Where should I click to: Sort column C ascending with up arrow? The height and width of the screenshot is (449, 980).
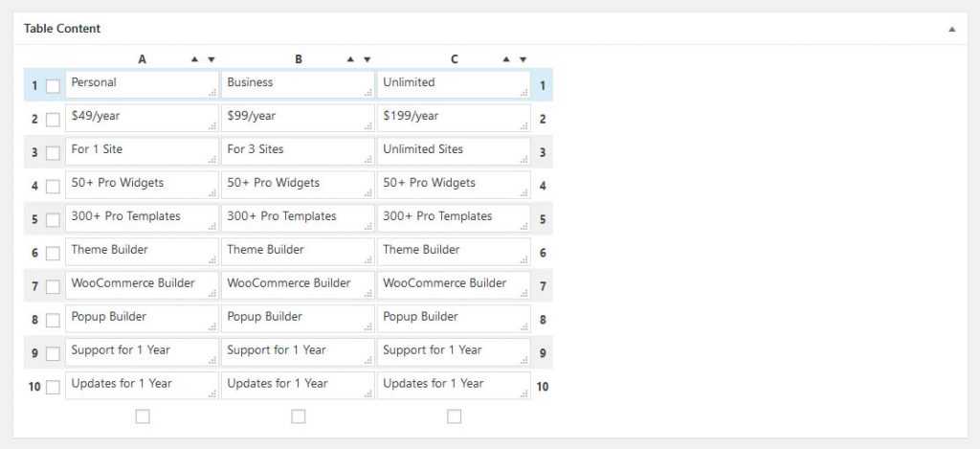pos(507,59)
